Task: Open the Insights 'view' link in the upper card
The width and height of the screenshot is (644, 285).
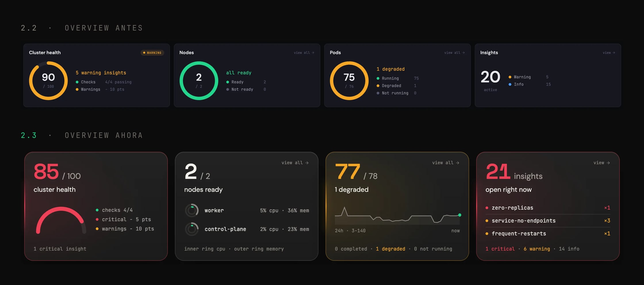Action: [609, 53]
